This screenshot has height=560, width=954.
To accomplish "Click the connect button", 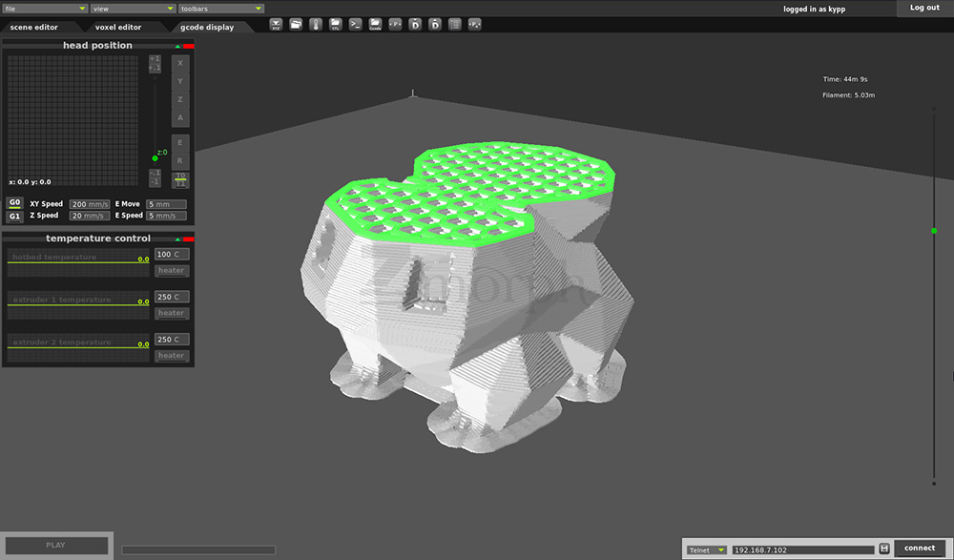I will point(920,549).
